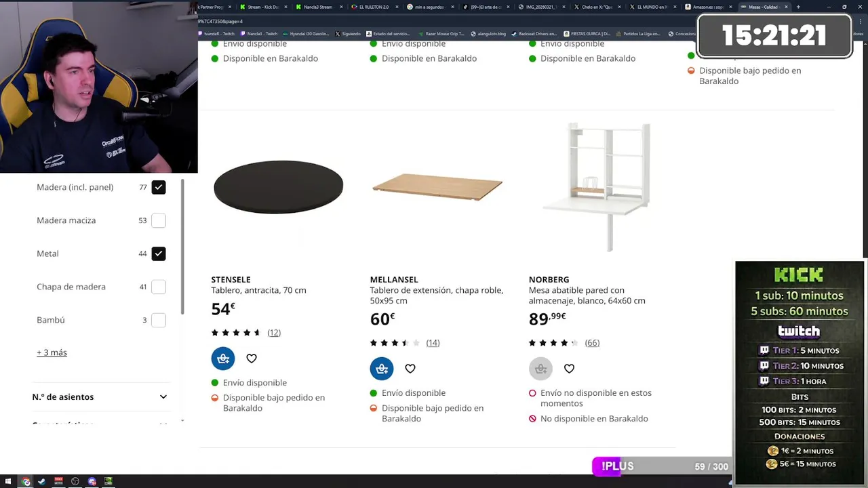
Task: Switch to EL RULETON 2.0 tab
Action: (x=374, y=7)
